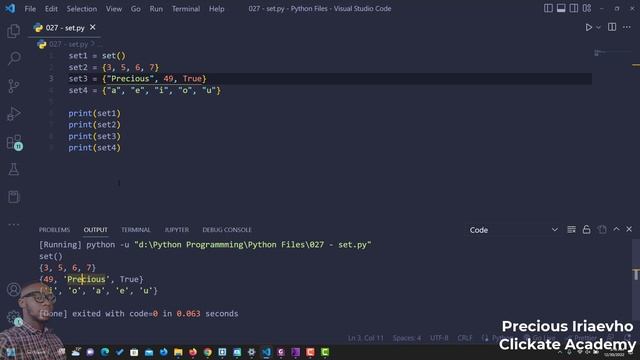Select the 027 - set.py editor tab
640x360 pixels.
pyautogui.click(x=64, y=28)
